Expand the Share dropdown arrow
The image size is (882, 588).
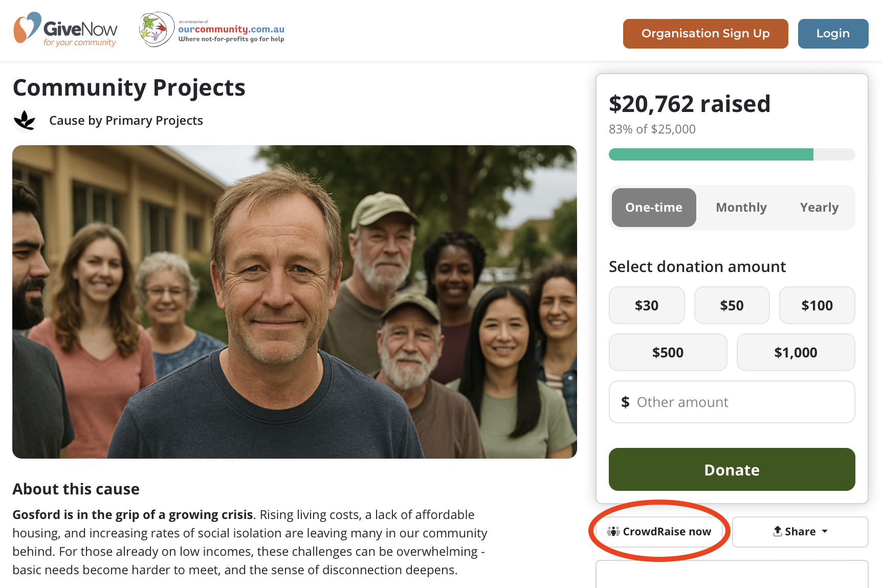pyautogui.click(x=825, y=532)
